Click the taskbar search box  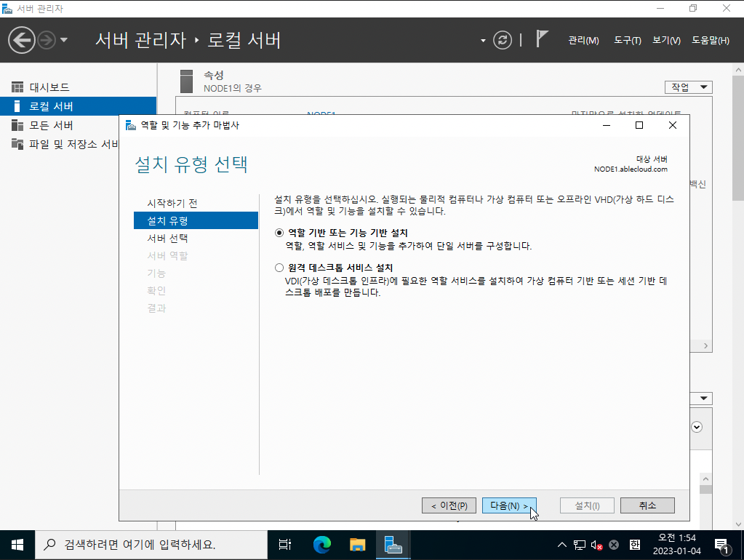point(151,545)
